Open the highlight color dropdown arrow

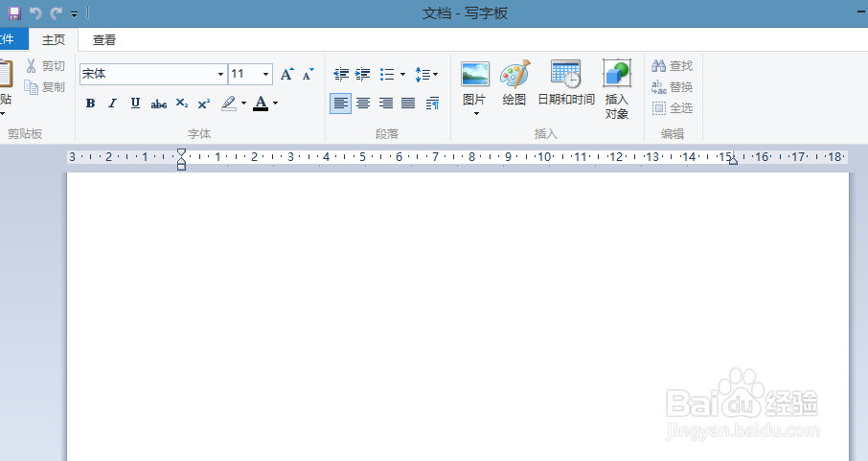click(x=243, y=104)
